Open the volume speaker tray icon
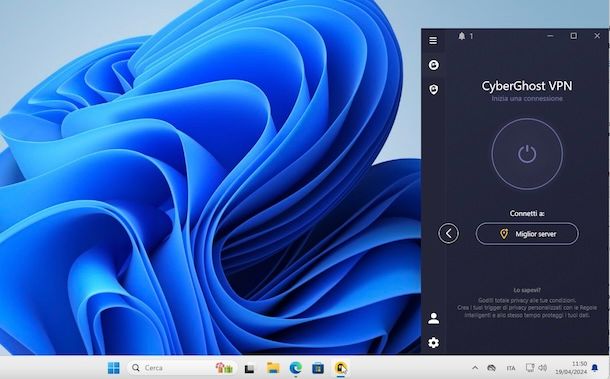 [x=542, y=367]
